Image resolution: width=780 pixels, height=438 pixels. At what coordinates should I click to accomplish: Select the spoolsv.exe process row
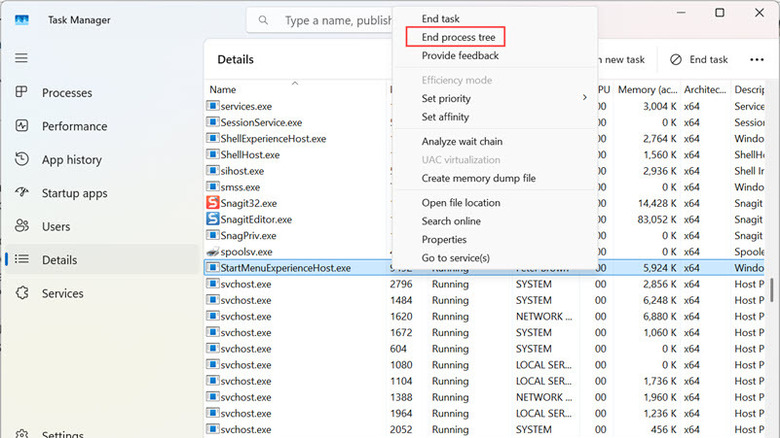pos(246,252)
